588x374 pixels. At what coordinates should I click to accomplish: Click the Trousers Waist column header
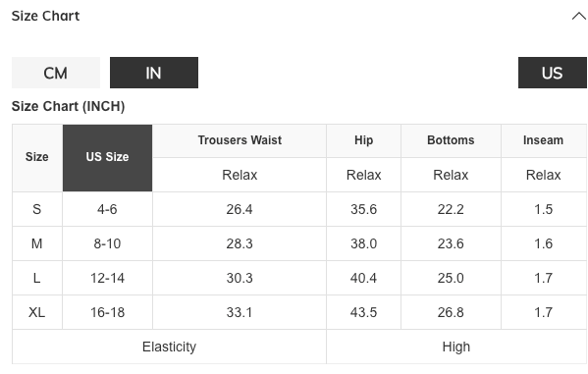[x=240, y=140]
